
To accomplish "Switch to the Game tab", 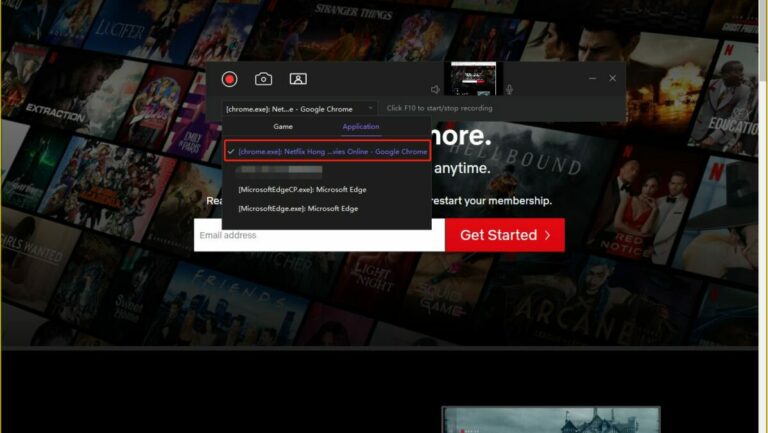I will coord(283,127).
